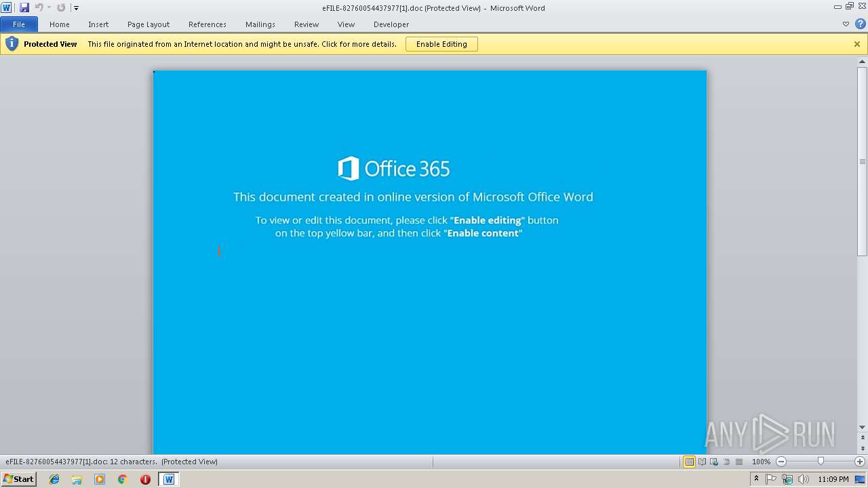Open Action Center flag icon in tray
Screen dimensions: 868x488
tap(771, 479)
